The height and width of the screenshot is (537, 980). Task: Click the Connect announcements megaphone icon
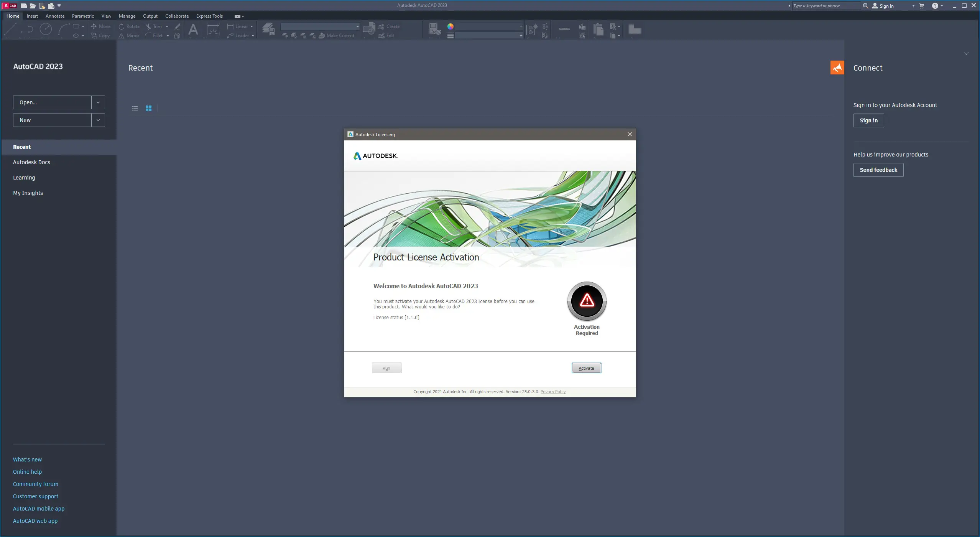coord(837,68)
